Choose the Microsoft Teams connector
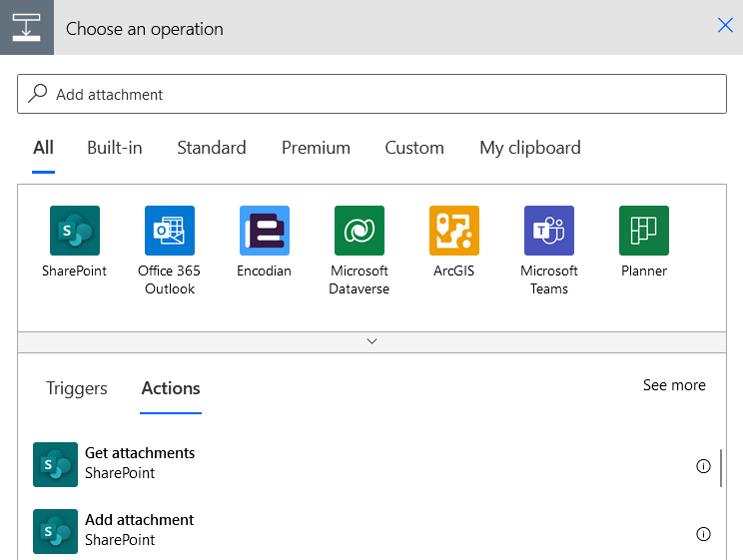 pos(548,231)
